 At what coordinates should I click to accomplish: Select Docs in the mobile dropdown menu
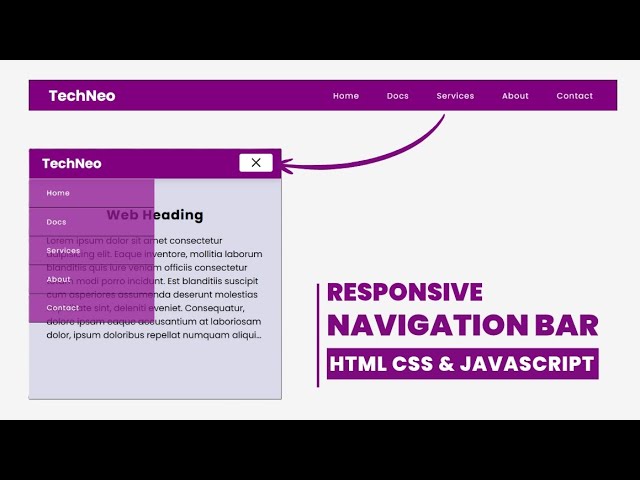tap(92, 222)
